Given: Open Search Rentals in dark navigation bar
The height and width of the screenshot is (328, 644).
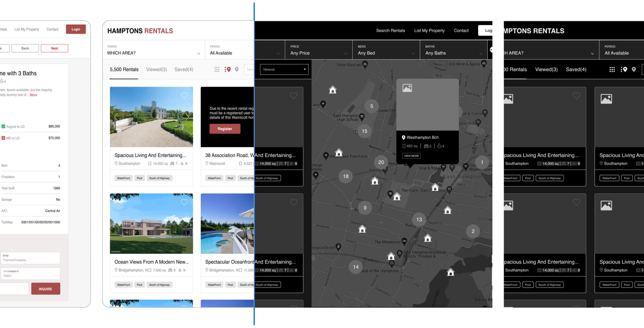Looking at the screenshot, I should pos(390,30).
